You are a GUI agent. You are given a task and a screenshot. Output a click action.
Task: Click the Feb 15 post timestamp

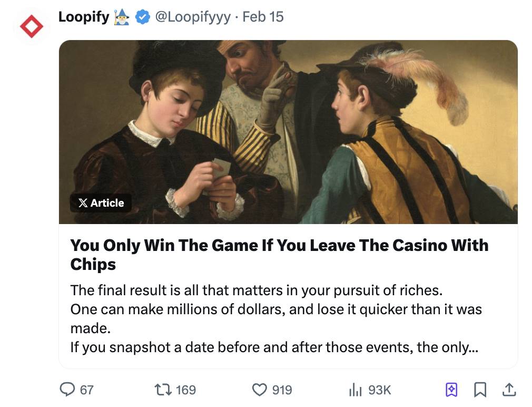pos(263,17)
